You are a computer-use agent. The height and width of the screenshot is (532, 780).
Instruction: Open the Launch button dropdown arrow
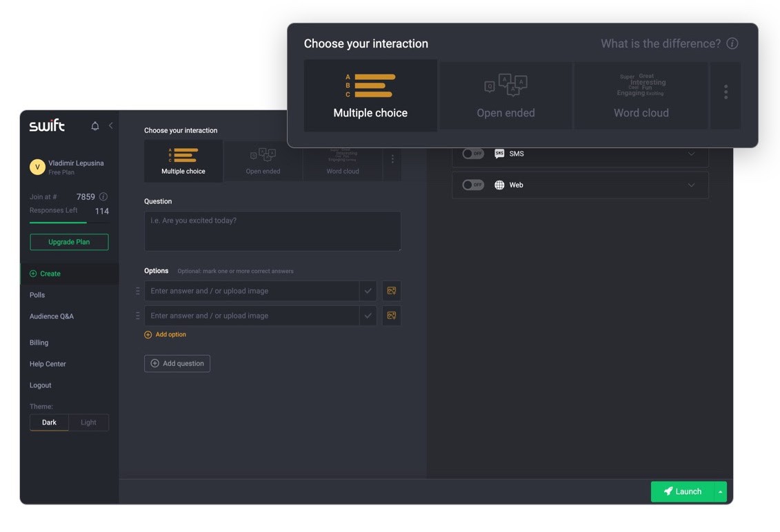click(720, 492)
